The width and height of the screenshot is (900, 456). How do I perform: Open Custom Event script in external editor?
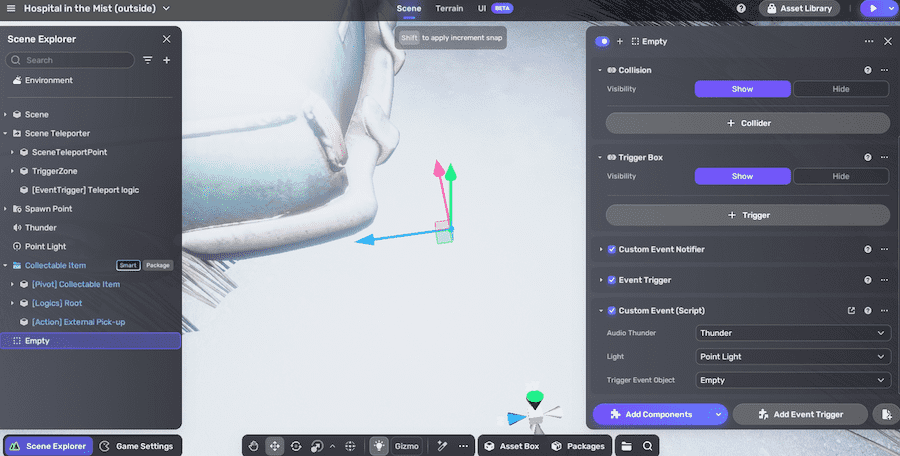coord(851,310)
